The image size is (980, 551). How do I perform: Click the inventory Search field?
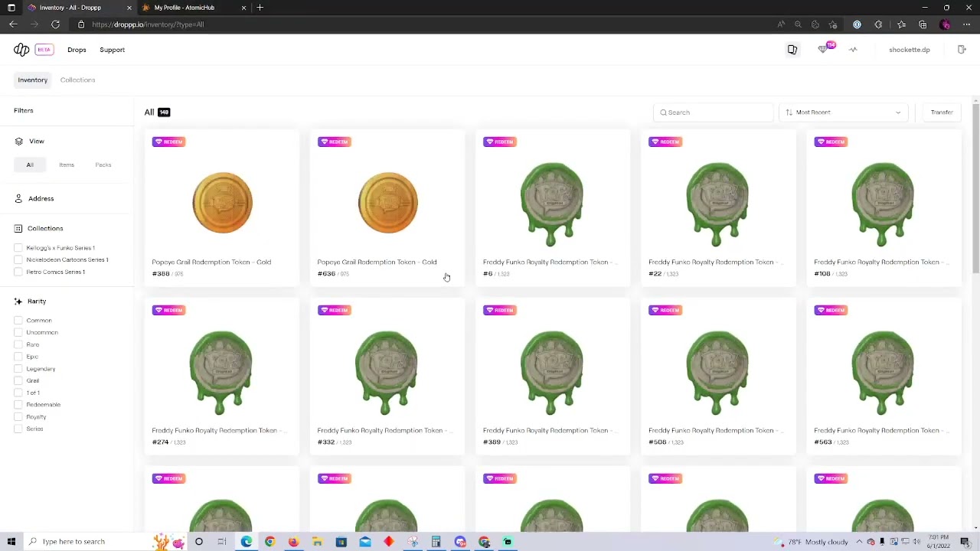coord(714,112)
